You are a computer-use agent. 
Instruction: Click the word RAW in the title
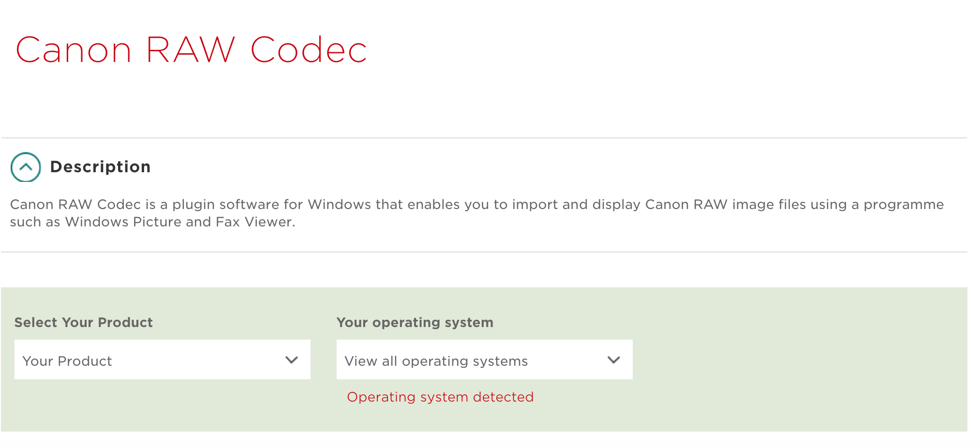tap(190, 50)
